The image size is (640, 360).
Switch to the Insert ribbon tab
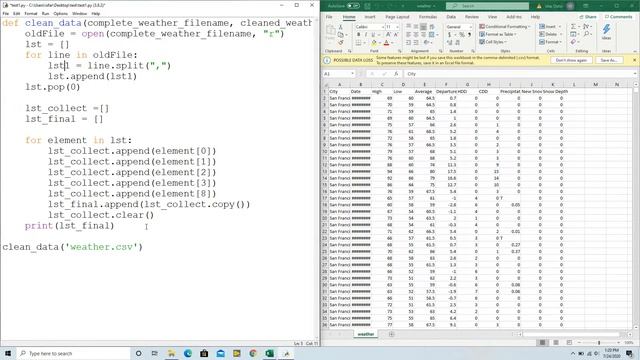tap(370, 17)
